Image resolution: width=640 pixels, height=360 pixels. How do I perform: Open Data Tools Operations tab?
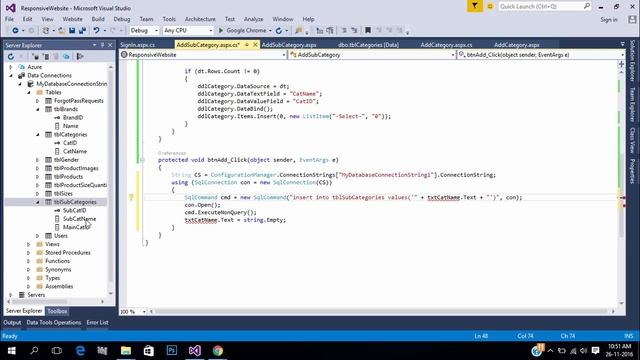click(x=54, y=322)
